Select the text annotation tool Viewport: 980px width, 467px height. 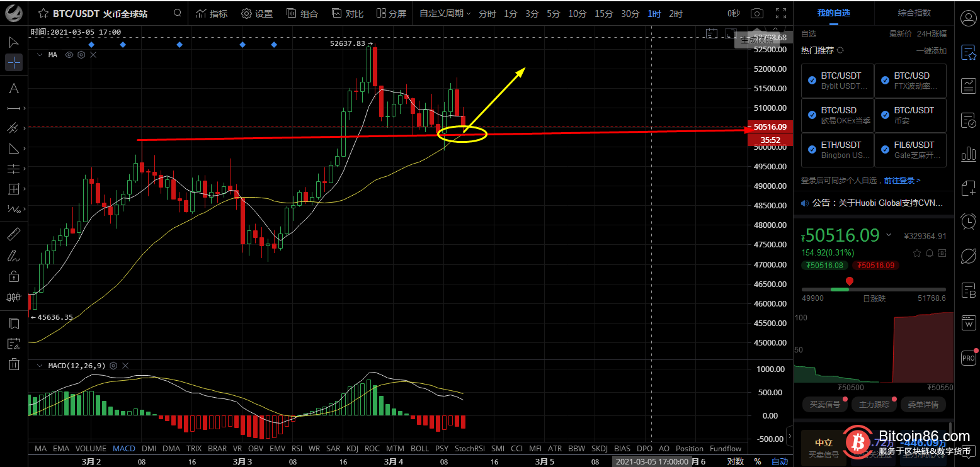tap(13, 88)
